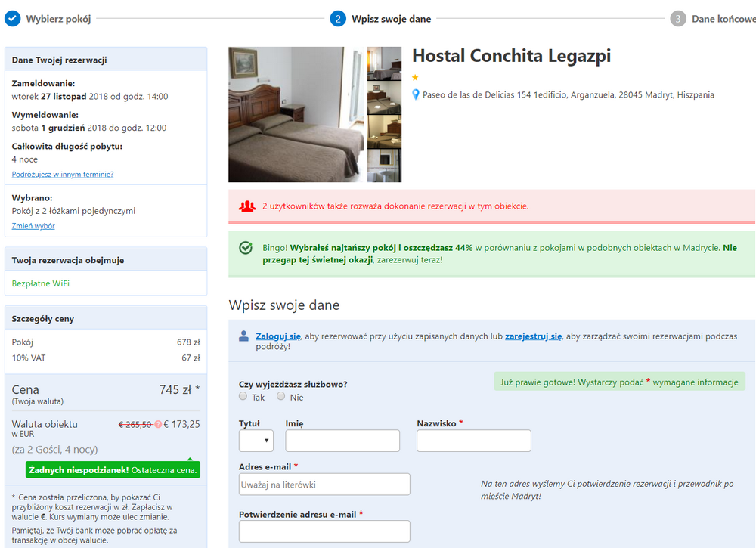This screenshot has width=756, height=548.
Task: Click the step 3 circle icon
Action: click(x=678, y=19)
